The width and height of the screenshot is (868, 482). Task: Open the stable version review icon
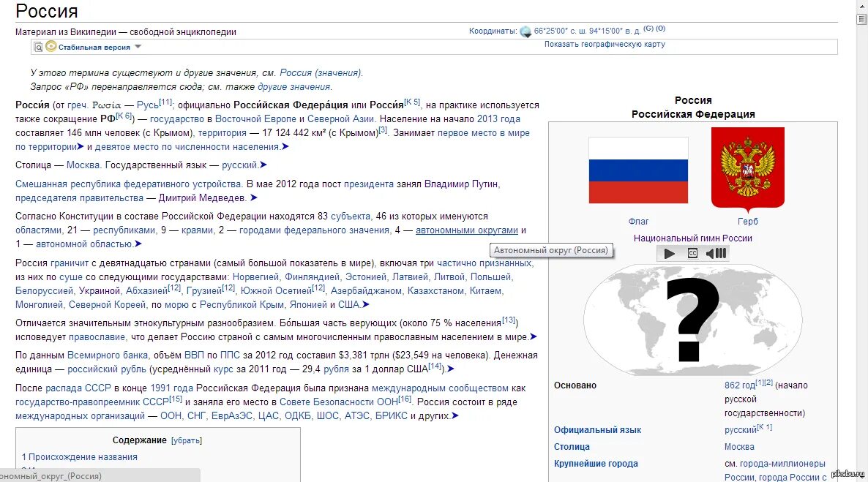(38, 47)
